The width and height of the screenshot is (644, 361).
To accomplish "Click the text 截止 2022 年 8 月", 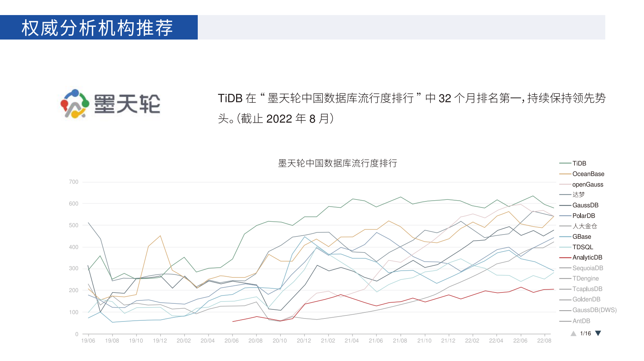I will click(x=285, y=119).
